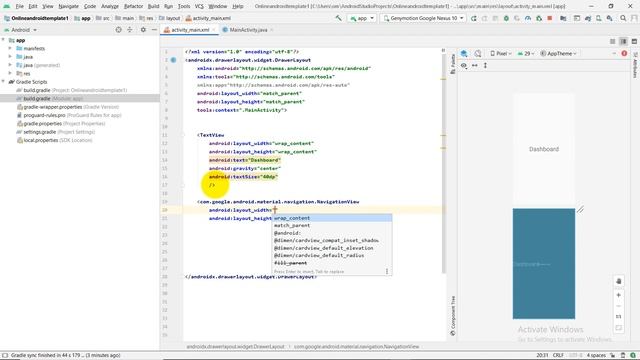
Task: Toggle read-only lock icon in status bar
Action: [x=613, y=356]
